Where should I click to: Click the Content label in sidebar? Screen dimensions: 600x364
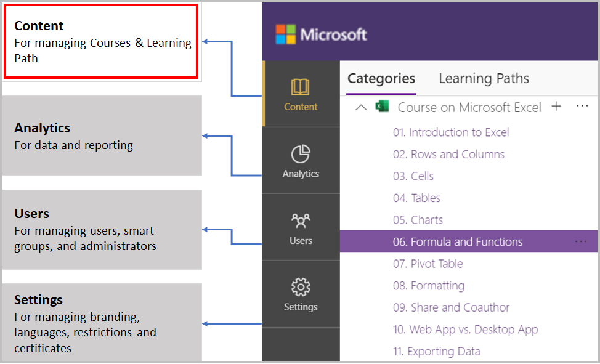(301, 107)
